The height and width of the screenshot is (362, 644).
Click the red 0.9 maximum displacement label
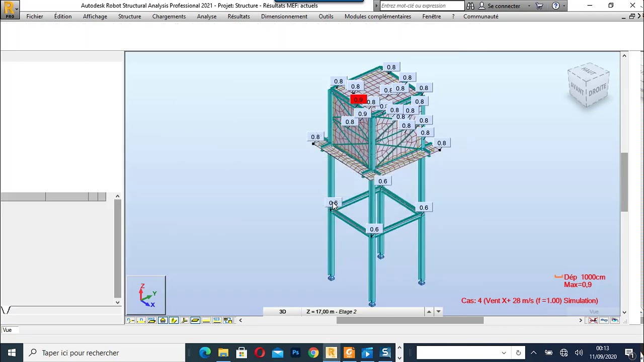pos(358,100)
